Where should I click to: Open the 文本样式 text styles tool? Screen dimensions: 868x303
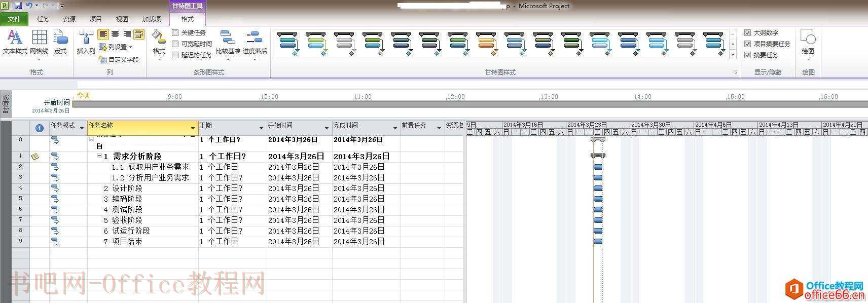[15, 42]
